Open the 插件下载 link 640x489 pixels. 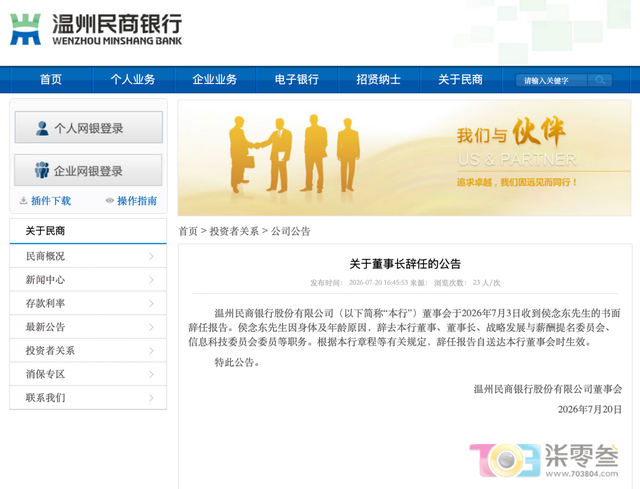51,200
